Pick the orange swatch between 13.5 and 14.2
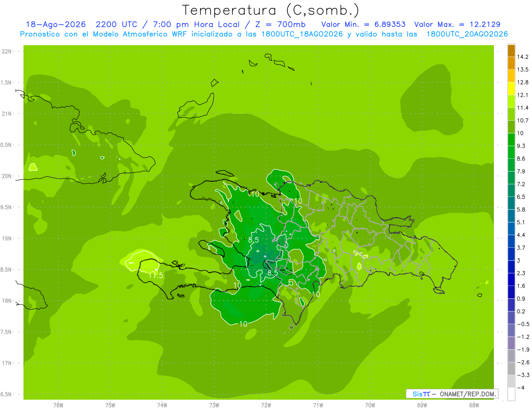 tap(511, 63)
